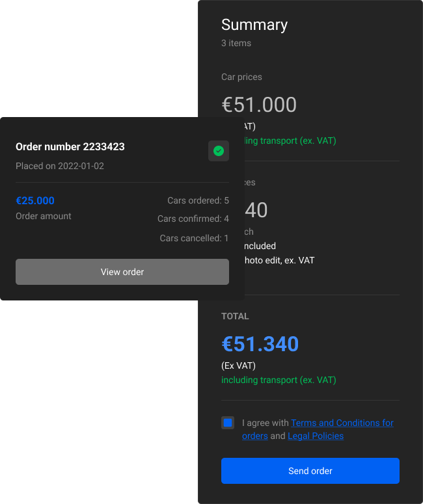Click the photo edit, ex. VAT text

(x=279, y=260)
